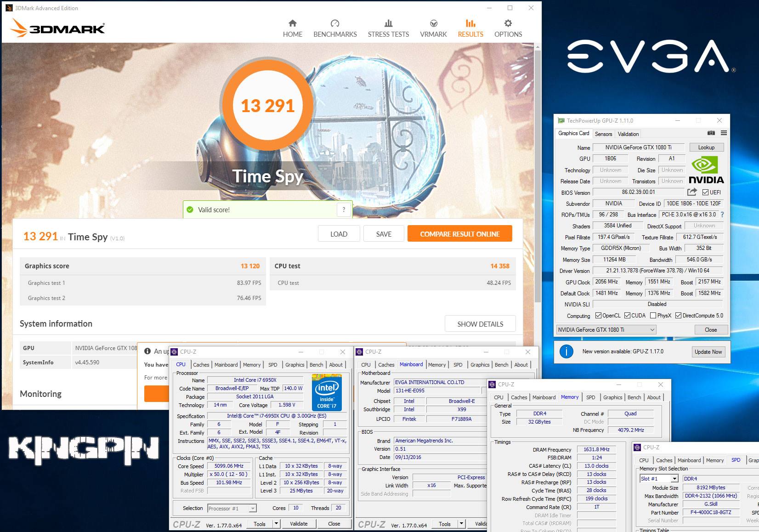Screen dimensions: 759x532
Task: Click Update Now in the GPU-Z update bar
Action: 708,352
